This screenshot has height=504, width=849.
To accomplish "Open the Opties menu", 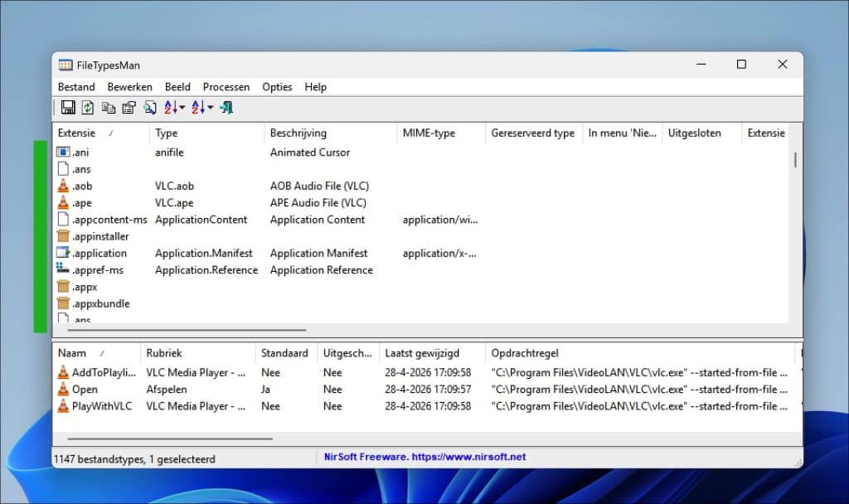I will pos(277,87).
